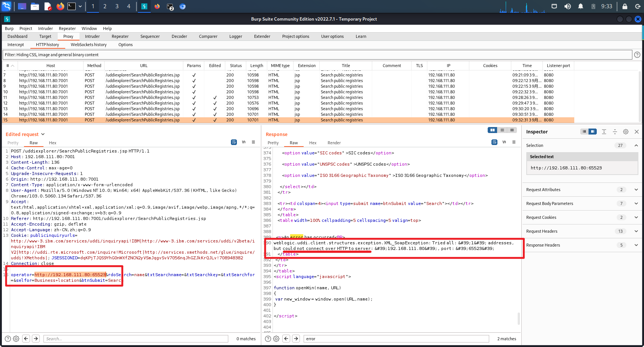Open the Project menu

[x=26, y=28]
